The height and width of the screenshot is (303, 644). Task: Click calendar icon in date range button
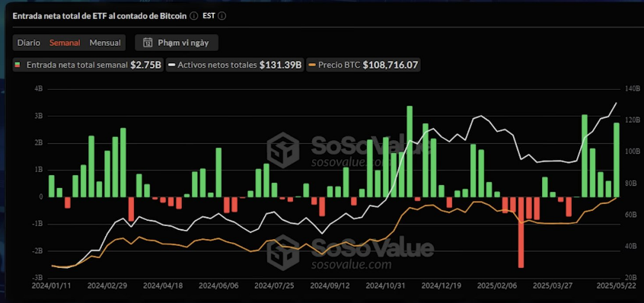click(x=148, y=43)
